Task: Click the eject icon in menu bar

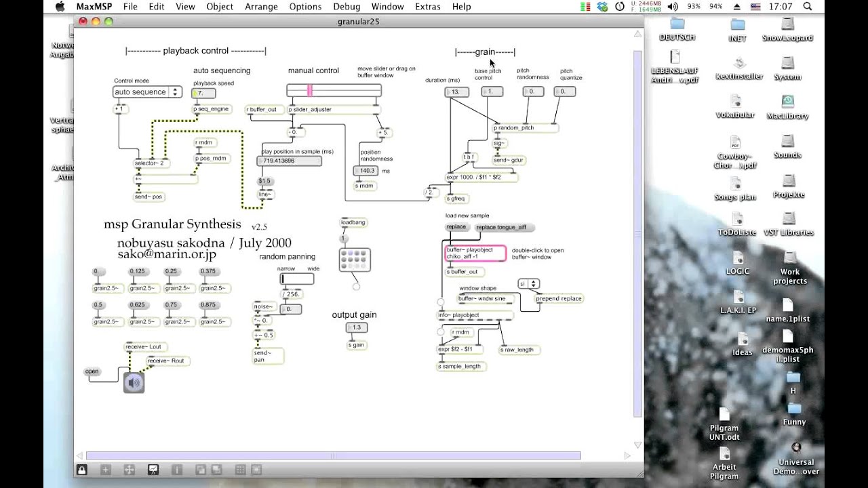Action: pos(737,6)
